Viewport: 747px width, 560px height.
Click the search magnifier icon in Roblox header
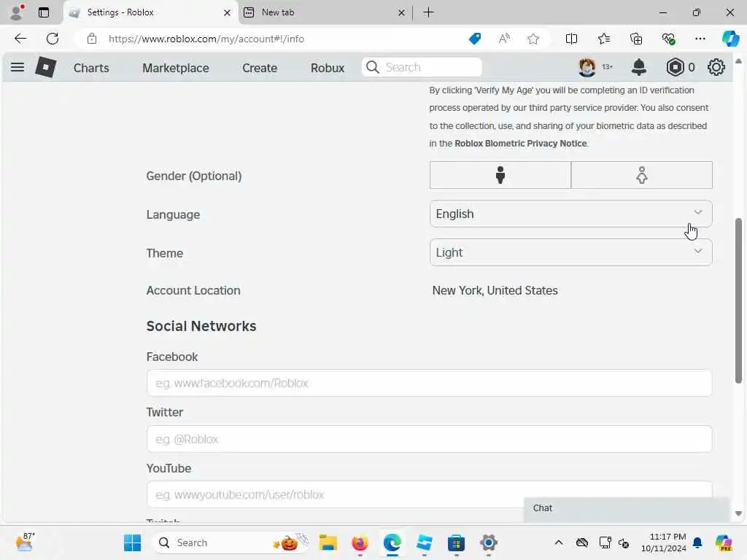coord(373,67)
